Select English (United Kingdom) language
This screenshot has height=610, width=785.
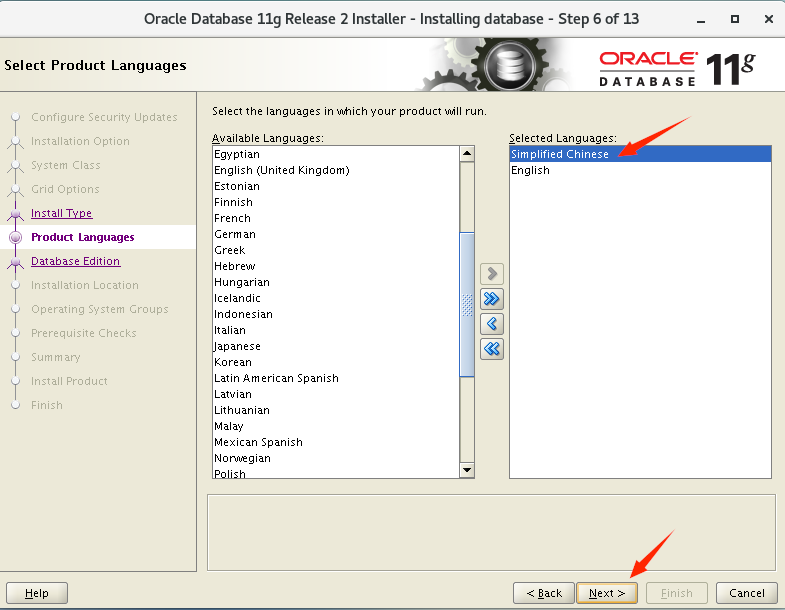pyautogui.click(x=336, y=170)
